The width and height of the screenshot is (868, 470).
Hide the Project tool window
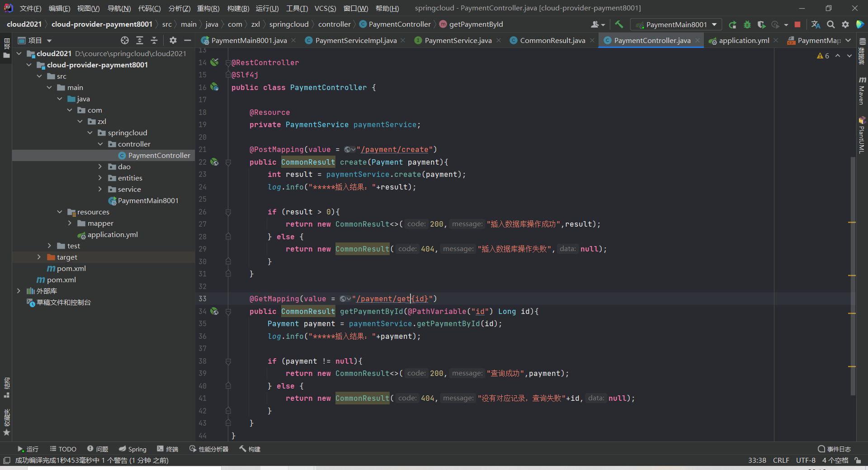pyautogui.click(x=188, y=40)
